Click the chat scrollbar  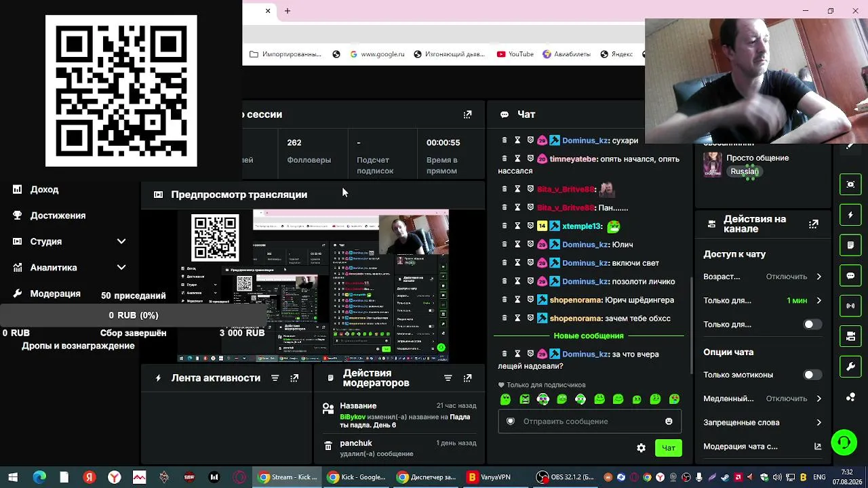coord(691,325)
